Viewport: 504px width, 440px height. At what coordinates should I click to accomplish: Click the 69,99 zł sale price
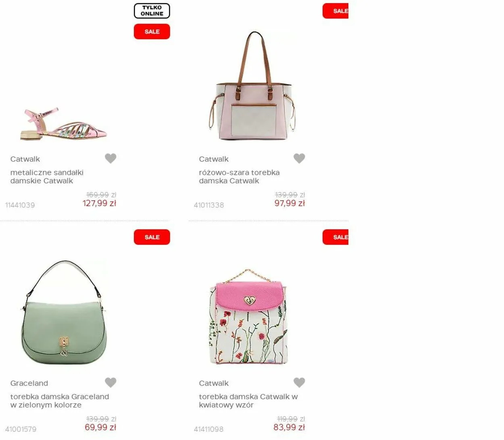(x=100, y=427)
